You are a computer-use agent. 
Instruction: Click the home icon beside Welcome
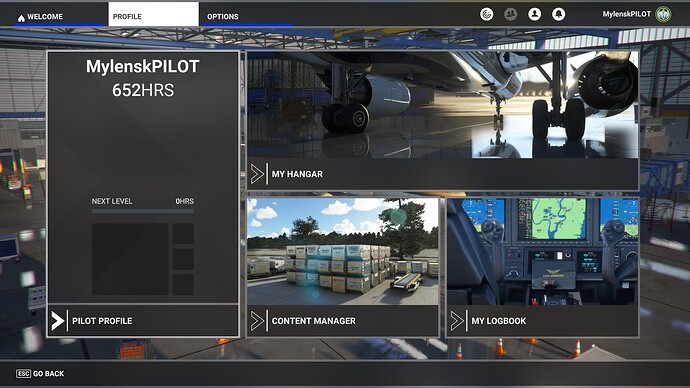[x=21, y=18]
